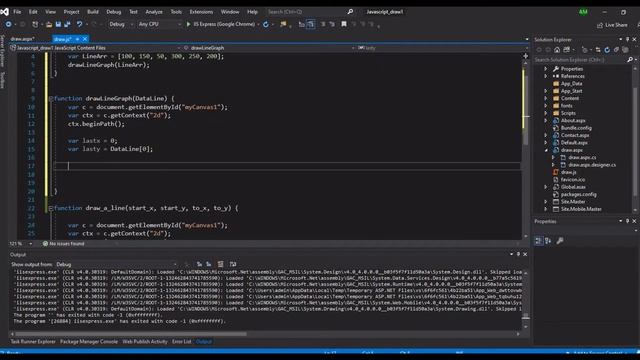Select packages.config file
640x360 pixels.
(578, 194)
